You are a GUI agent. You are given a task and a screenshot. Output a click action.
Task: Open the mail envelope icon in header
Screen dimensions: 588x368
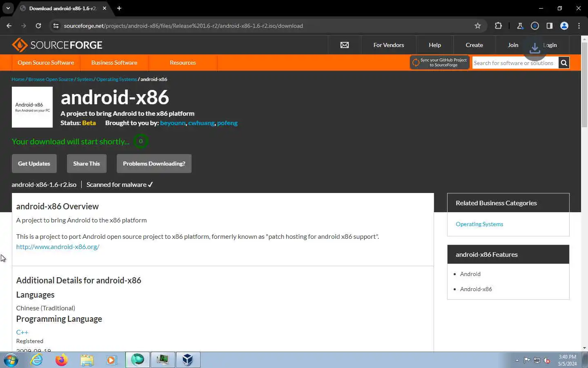[x=345, y=45]
